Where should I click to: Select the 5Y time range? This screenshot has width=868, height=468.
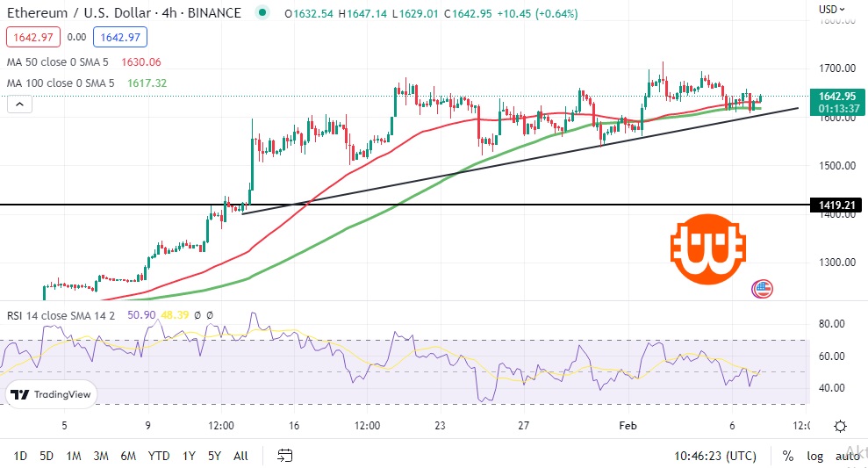(214, 456)
